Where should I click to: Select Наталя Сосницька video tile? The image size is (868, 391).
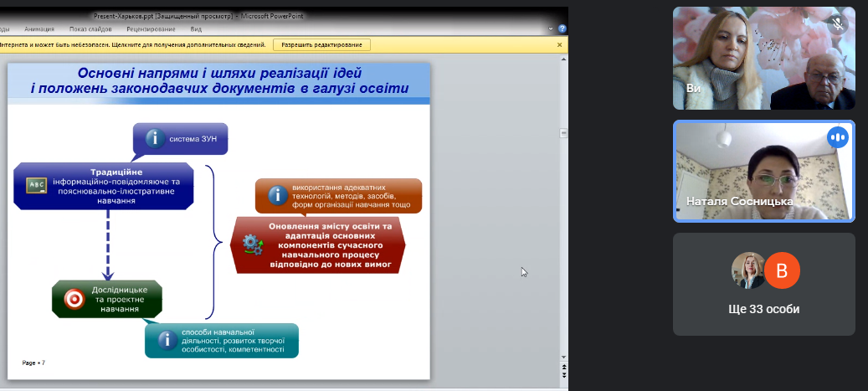pyautogui.click(x=764, y=171)
